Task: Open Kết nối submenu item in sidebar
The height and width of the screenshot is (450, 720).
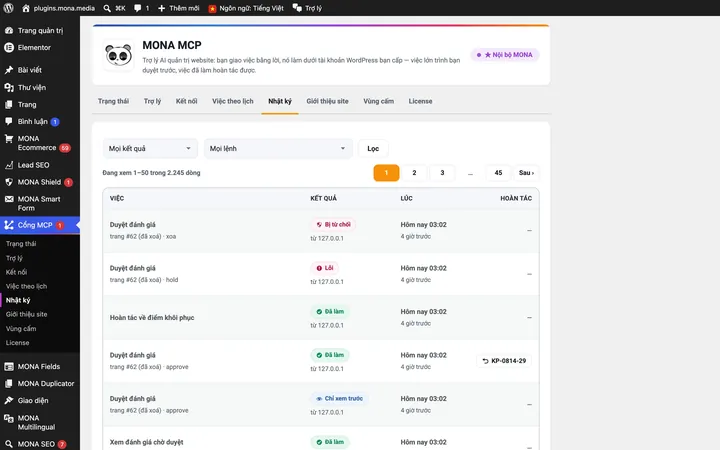Action: pyautogui.click(x=16, y=272)
